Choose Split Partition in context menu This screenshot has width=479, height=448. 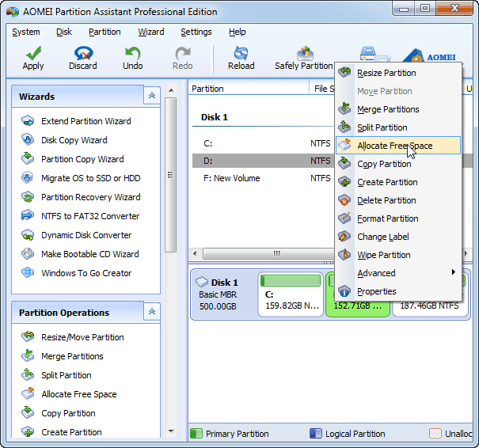tap(398, 127)
